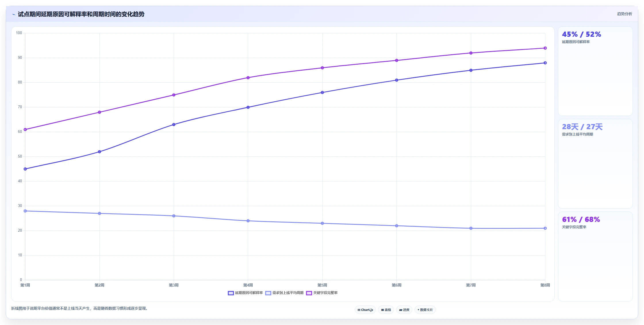Click the footer note starting 折线图用于说明
This screenshot has width=644, height=325.
point(80,309)
